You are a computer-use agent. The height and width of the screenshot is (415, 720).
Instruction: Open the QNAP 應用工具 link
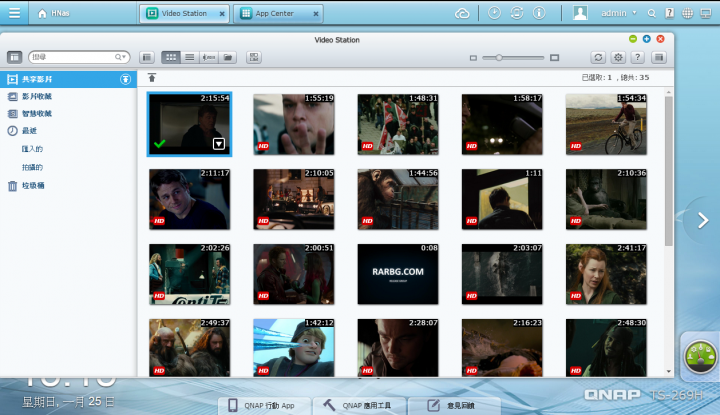(359, 405)
